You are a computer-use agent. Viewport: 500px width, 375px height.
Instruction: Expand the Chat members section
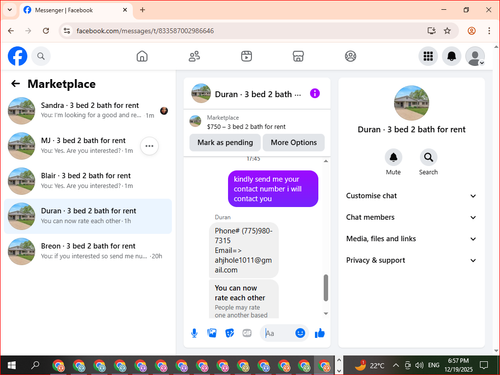(x=411, y=217)
